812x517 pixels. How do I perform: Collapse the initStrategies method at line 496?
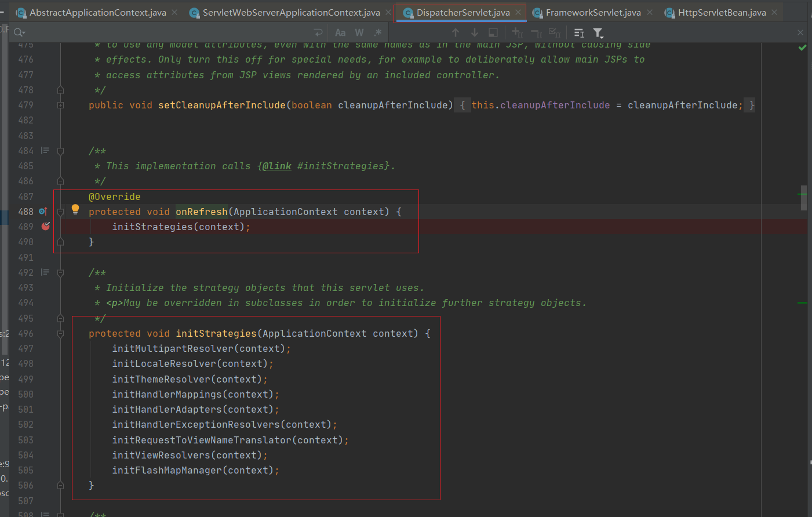(x=60, y=334)
